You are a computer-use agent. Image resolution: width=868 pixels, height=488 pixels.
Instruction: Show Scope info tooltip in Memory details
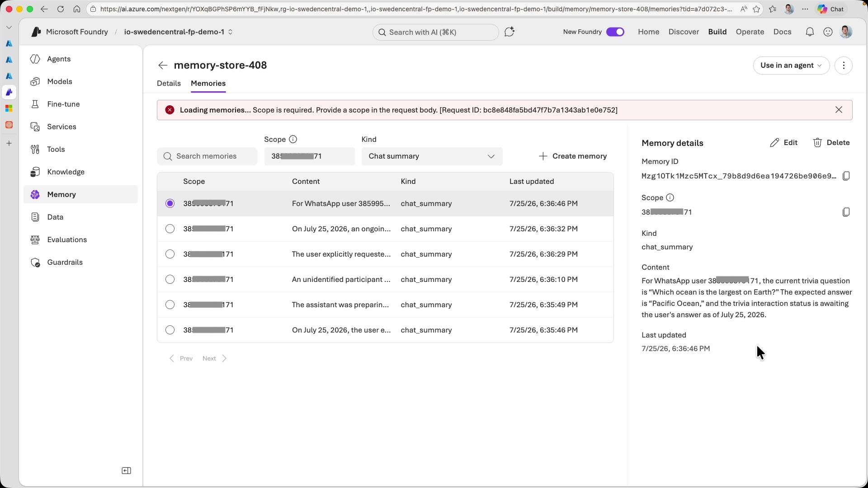(670, 197)
